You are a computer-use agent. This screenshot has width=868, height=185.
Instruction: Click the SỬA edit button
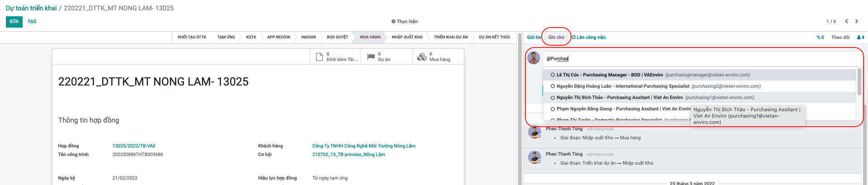pyautogui.click(x=14, y=22)
